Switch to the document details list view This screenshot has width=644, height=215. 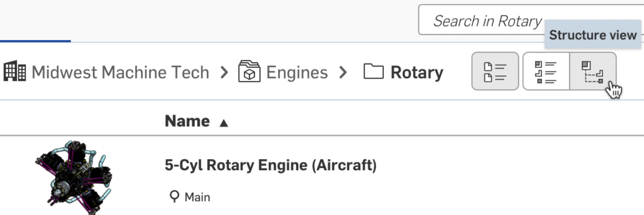[x=495, y=72]
